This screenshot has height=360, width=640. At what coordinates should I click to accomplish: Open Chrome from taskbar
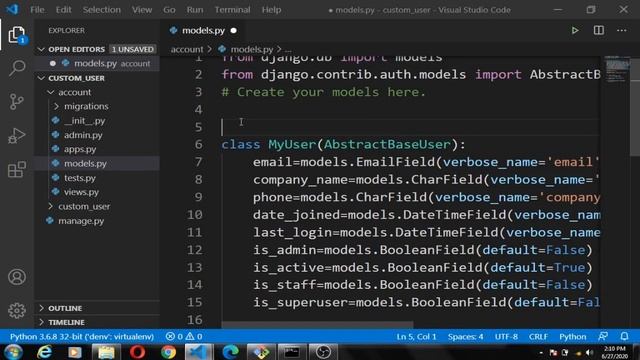click(x=168, y=352)
